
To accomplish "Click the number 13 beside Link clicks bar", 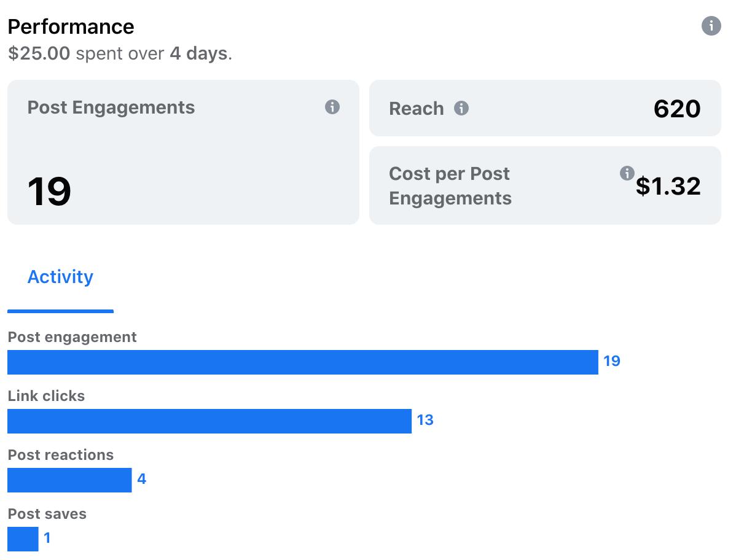I will (425, 420).
